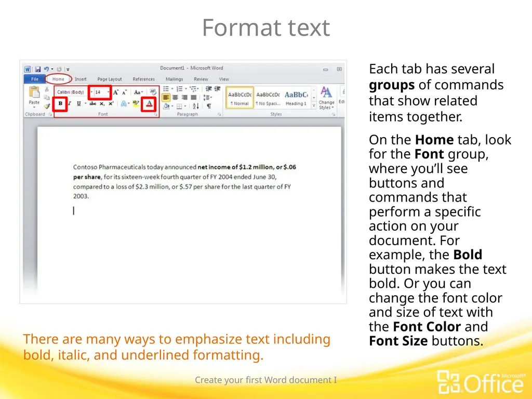Click the Font Color red A button
This screenshot has height=399, width=532.
pos(149,104)
